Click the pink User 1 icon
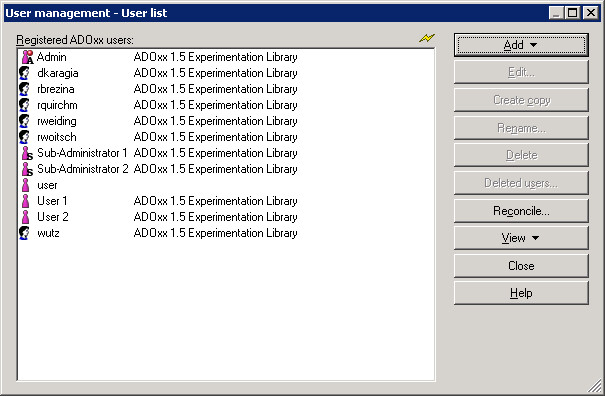Viewport: 605px width, 396px height. pyautogui.click(x=25, y=201)
